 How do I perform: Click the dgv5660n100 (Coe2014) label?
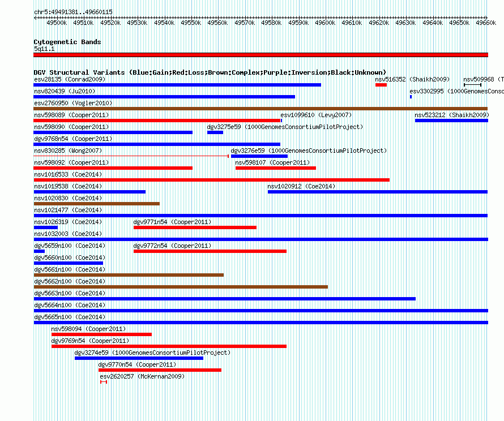70,257
